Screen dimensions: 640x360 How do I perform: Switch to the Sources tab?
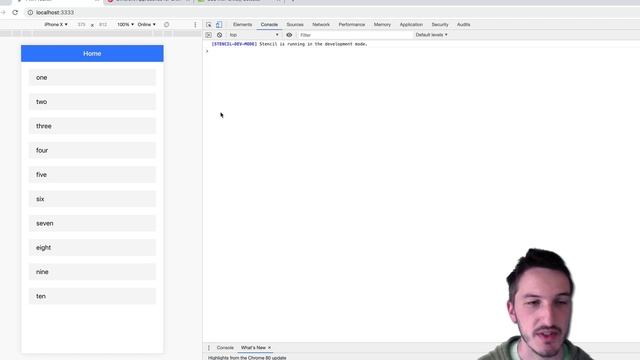click(295, 24)
